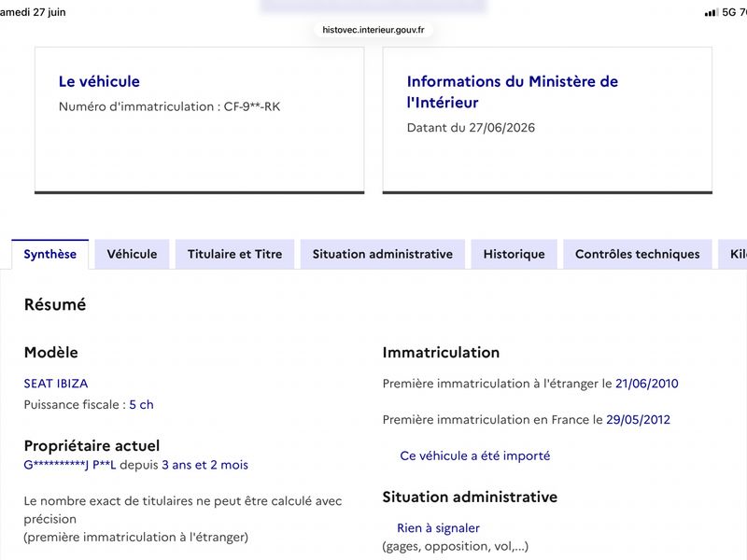Click the "(première immatriculation à l'étranger)" note

[136, 538]
